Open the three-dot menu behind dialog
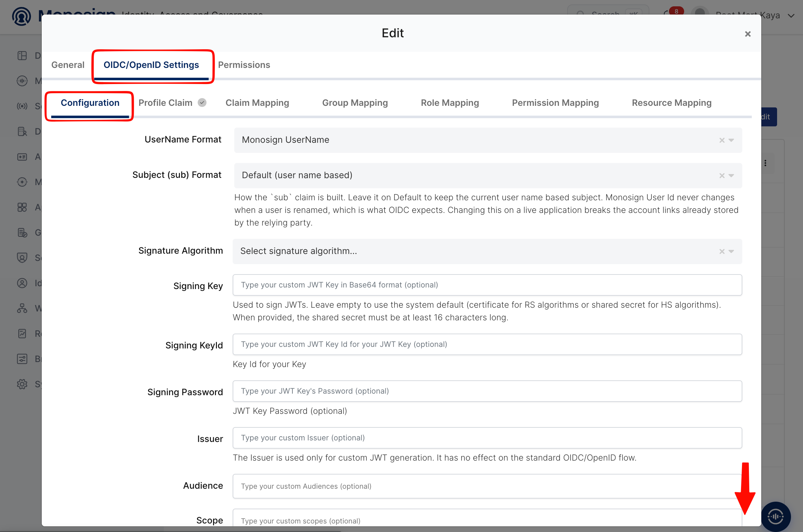Viewport: 803px width, 532px height. [x=765, y=163]
